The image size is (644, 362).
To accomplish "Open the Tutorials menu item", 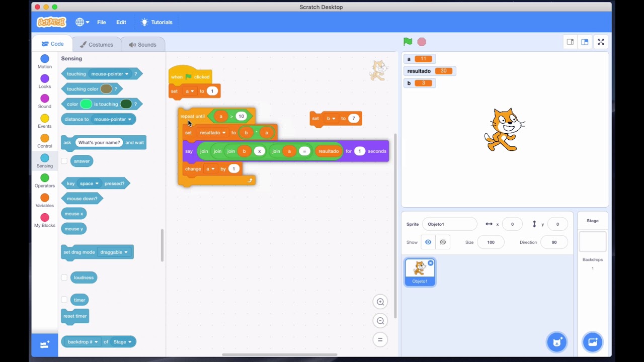I will tap(156, 22).
